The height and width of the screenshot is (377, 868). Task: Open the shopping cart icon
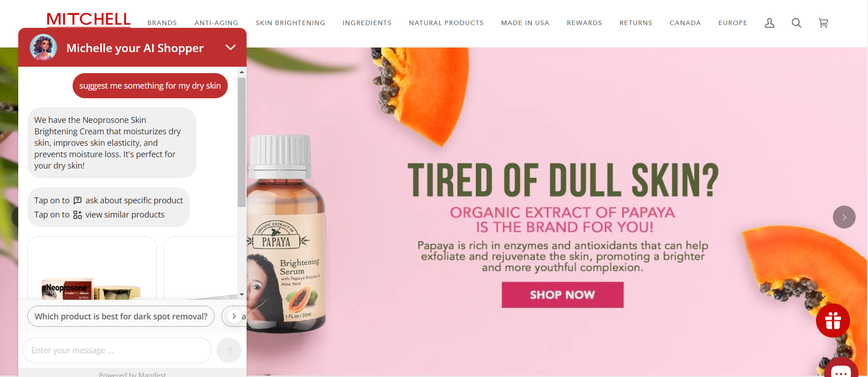823,23
